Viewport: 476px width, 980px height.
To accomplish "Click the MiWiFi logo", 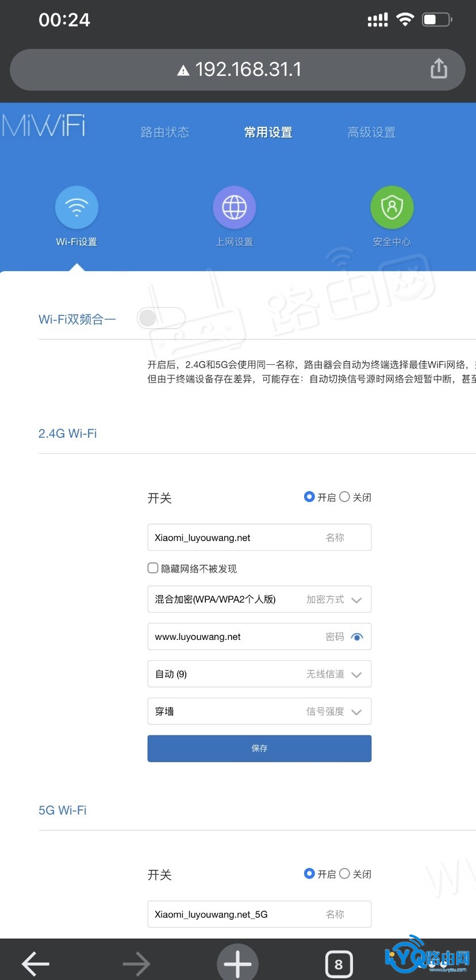I will [44, 126].
